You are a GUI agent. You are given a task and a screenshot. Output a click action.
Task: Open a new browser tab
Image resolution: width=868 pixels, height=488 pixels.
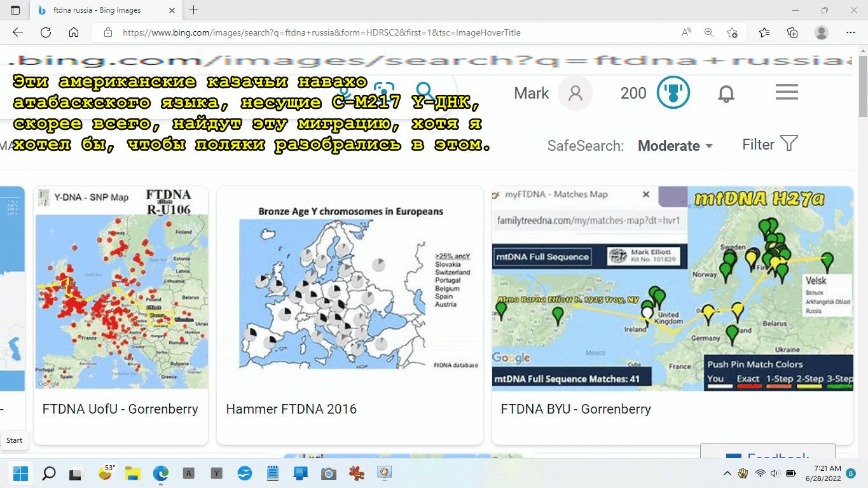194,10
